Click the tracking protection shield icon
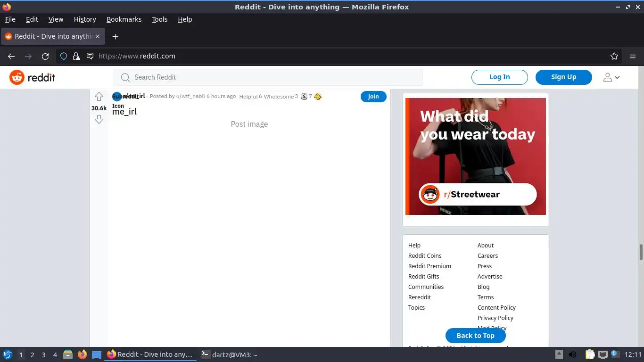Screen dimensions: 644x362 (64, 56)
